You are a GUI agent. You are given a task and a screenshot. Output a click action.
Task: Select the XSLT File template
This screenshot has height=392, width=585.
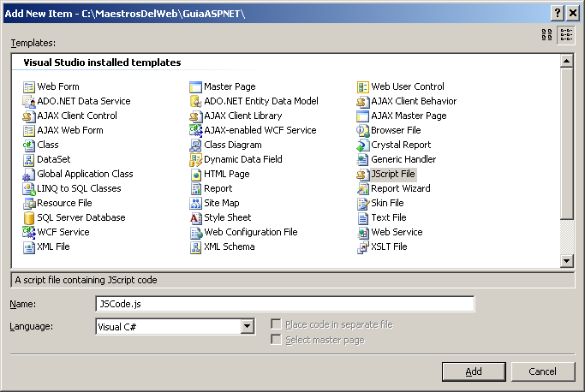point(388,246)
